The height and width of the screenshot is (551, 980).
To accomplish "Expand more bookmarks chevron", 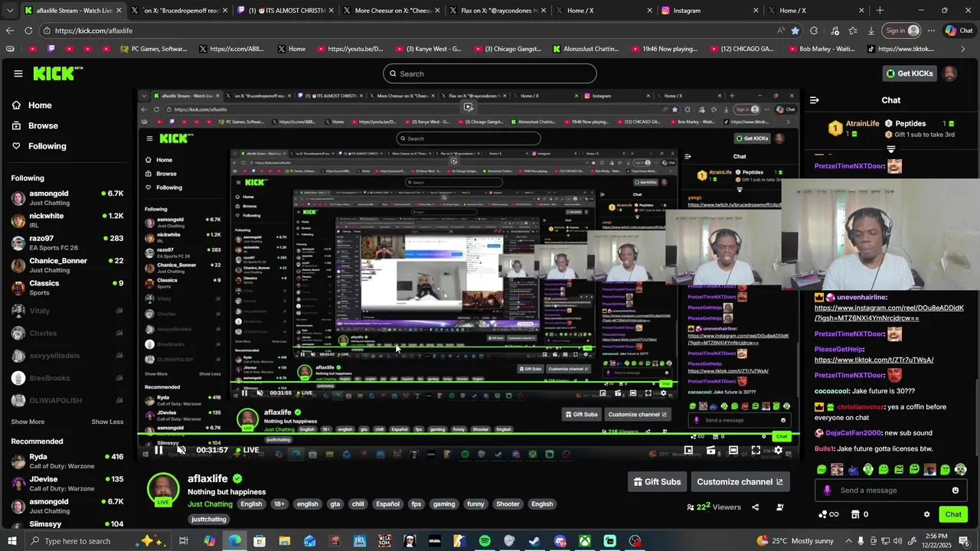I will [x=963, y=49].
